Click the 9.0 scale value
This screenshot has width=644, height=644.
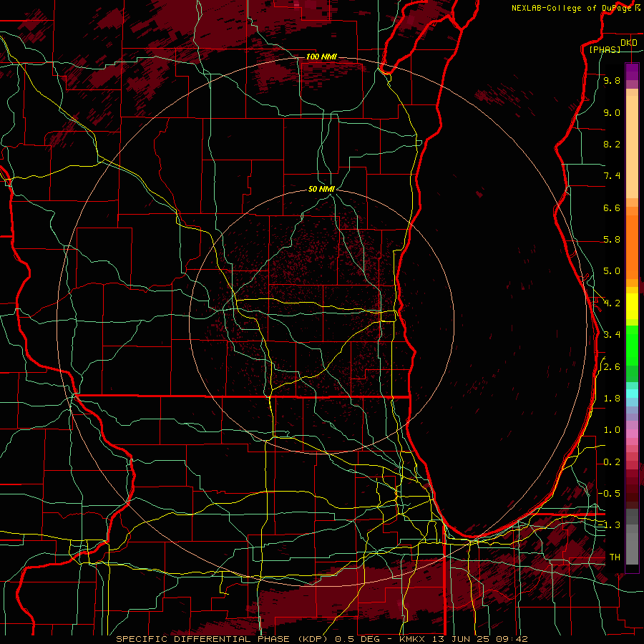[x=612, y=112]
